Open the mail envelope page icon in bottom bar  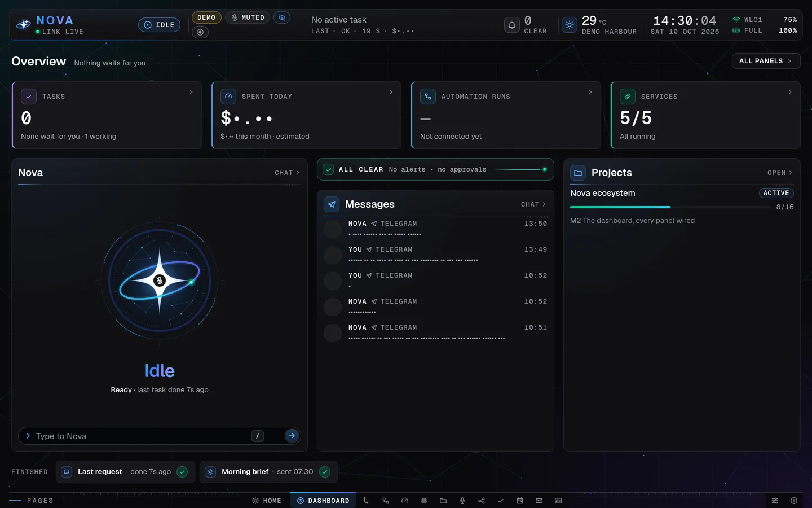(539, 501)
